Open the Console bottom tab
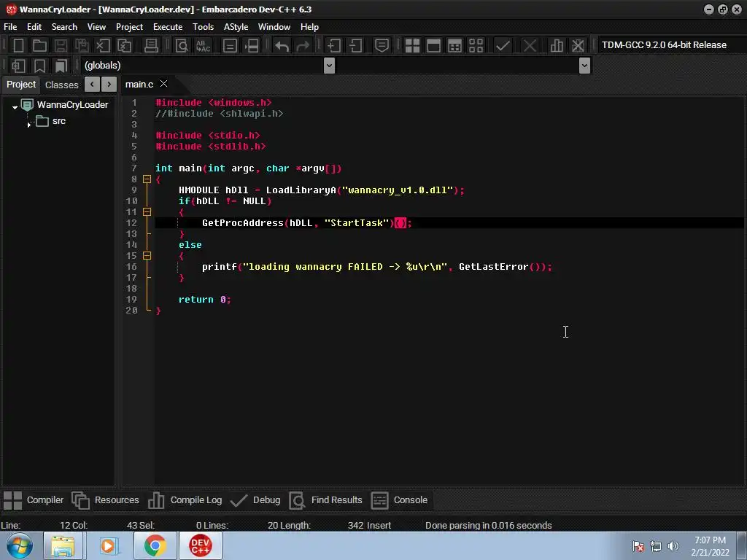The width and height of the screenshot is (747, 560). tap(399, 500)
